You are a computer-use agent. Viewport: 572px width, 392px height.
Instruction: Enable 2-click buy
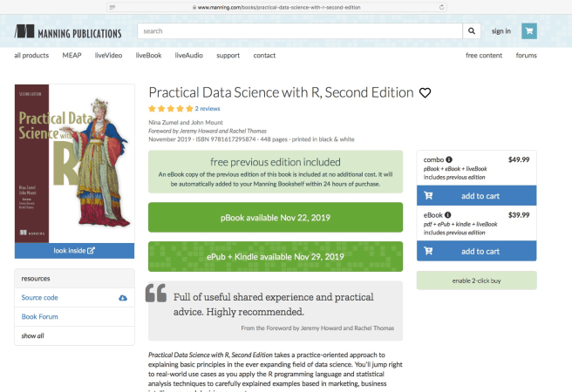click(476, 280)
